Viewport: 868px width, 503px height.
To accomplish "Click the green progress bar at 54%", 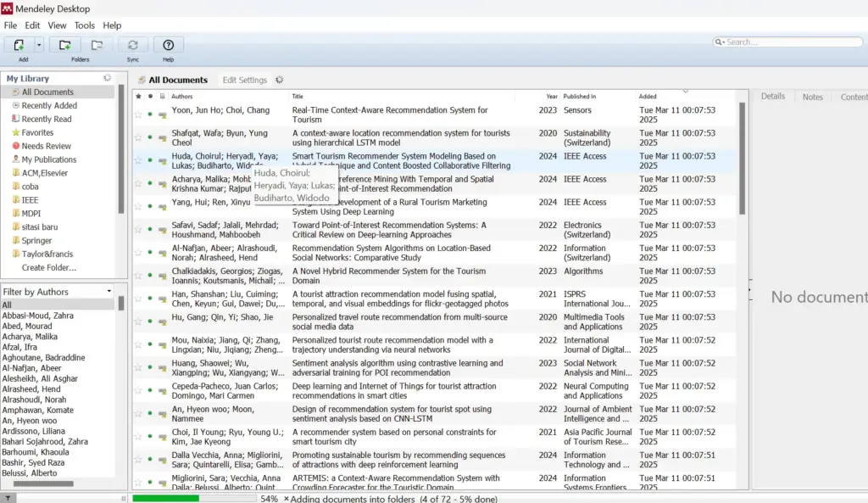I will point(165,499).
